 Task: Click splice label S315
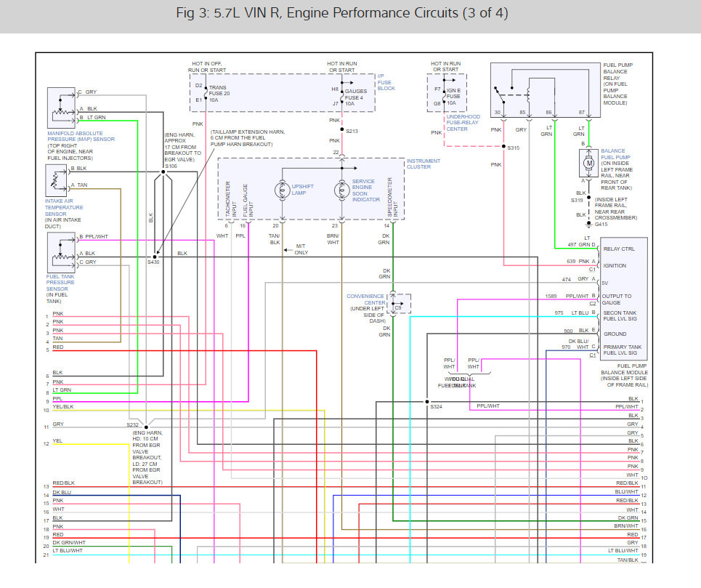click(x=514, y=148)
